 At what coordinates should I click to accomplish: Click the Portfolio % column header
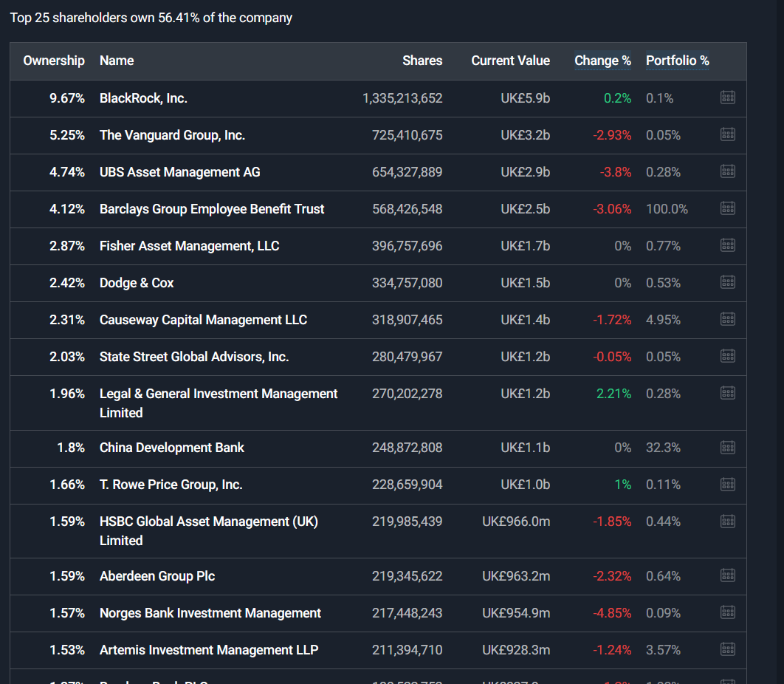click(x=677, y=61)
